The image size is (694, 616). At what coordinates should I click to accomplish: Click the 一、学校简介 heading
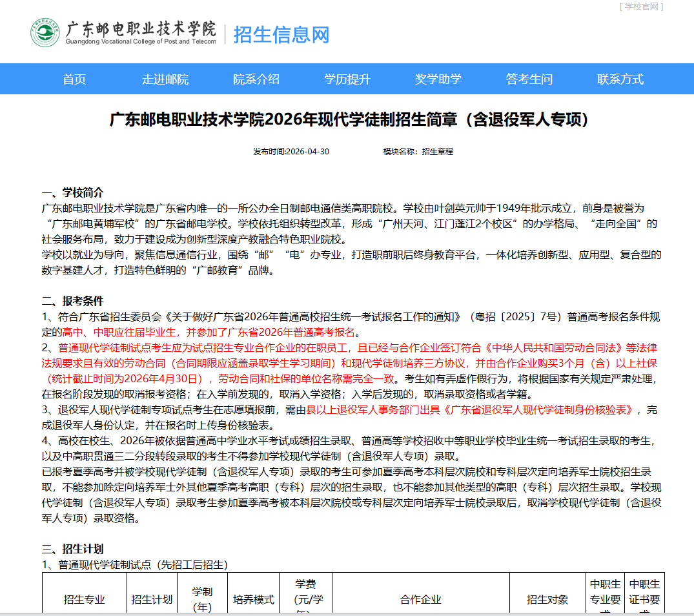(72, 192)
